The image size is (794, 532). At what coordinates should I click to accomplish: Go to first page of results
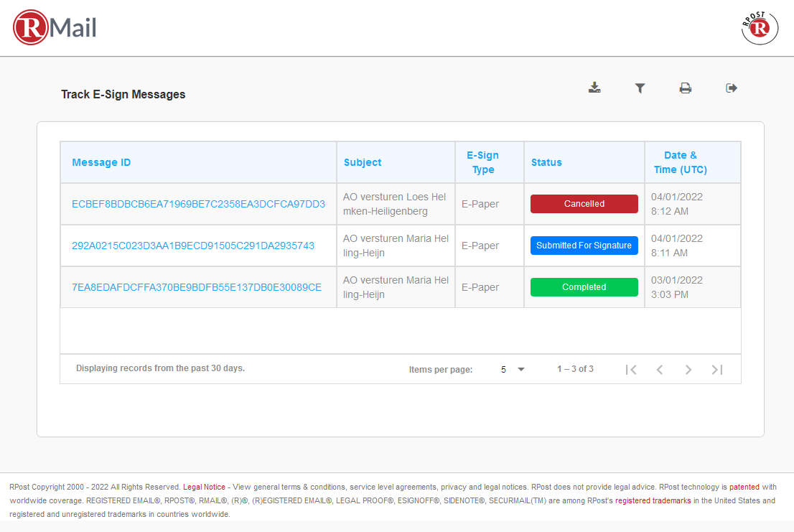pyautogui.click(x=631, y=370)
